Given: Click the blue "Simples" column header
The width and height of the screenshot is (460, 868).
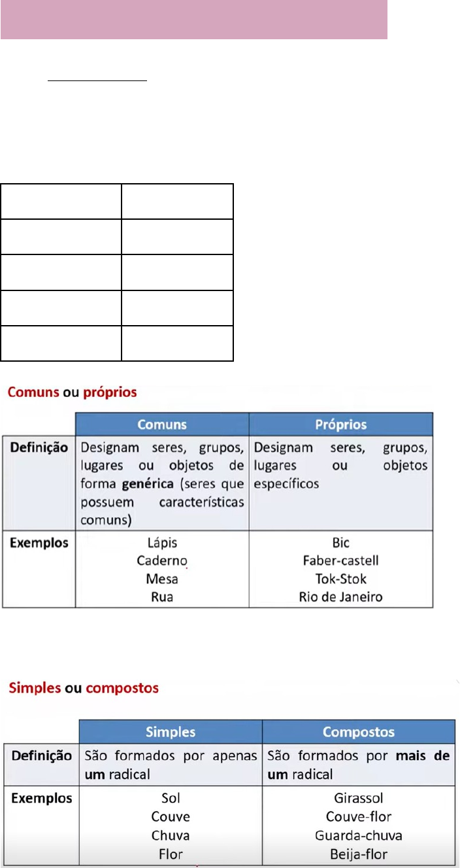Looking at the screenshot, I should [x=171, y=732].
